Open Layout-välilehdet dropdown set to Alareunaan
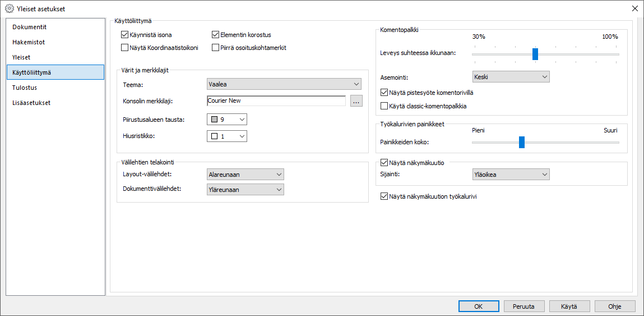This screenshot has height=316, width=644. [x=245, y=175]
